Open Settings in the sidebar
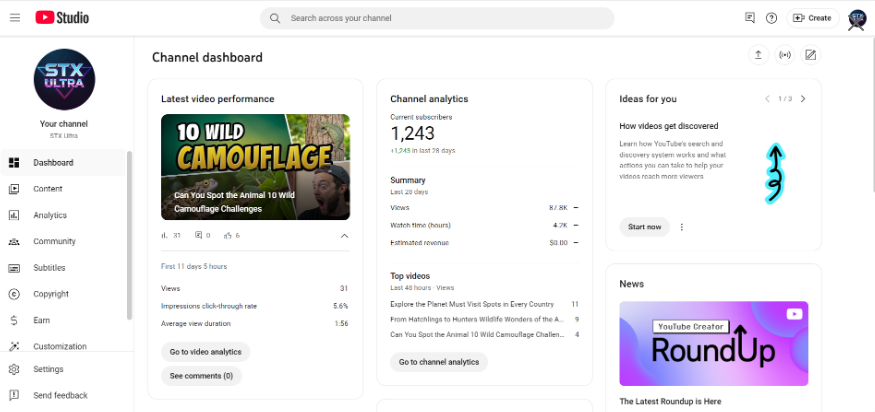Viewport: 875px width, 412px height. 63,369
